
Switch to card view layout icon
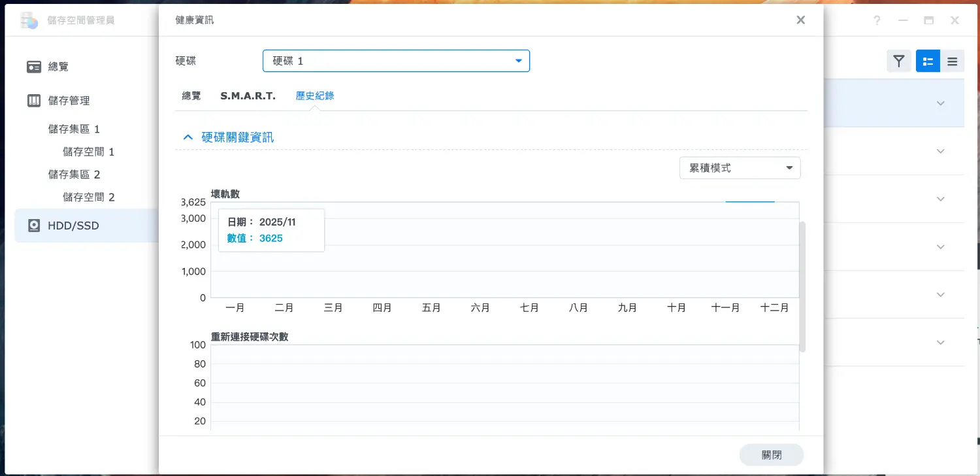928,61
